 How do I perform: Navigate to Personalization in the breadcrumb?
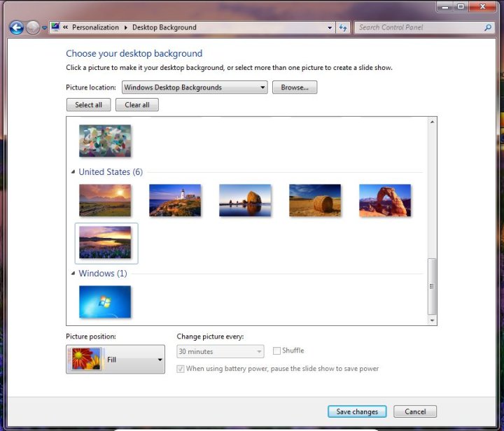(95, 27)
